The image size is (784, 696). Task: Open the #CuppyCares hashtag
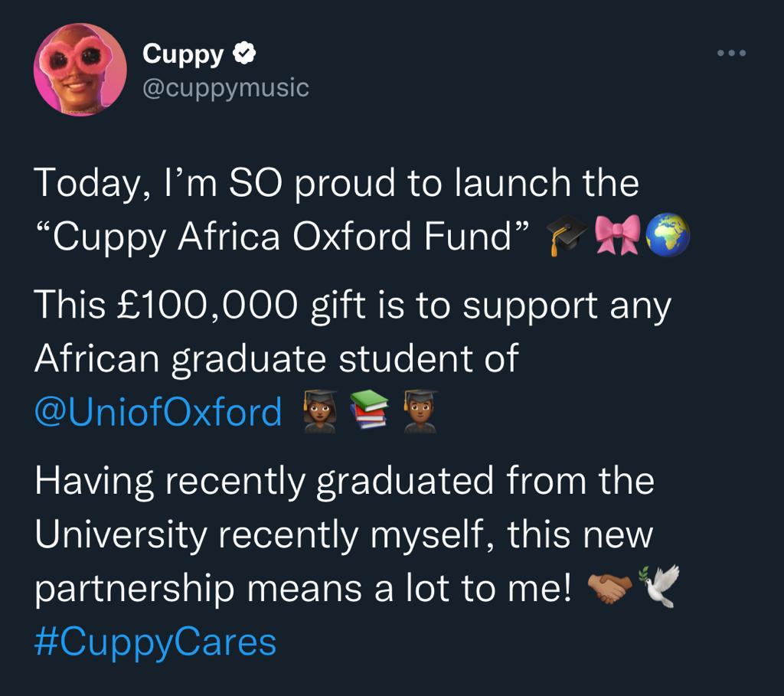coord(155,642)
